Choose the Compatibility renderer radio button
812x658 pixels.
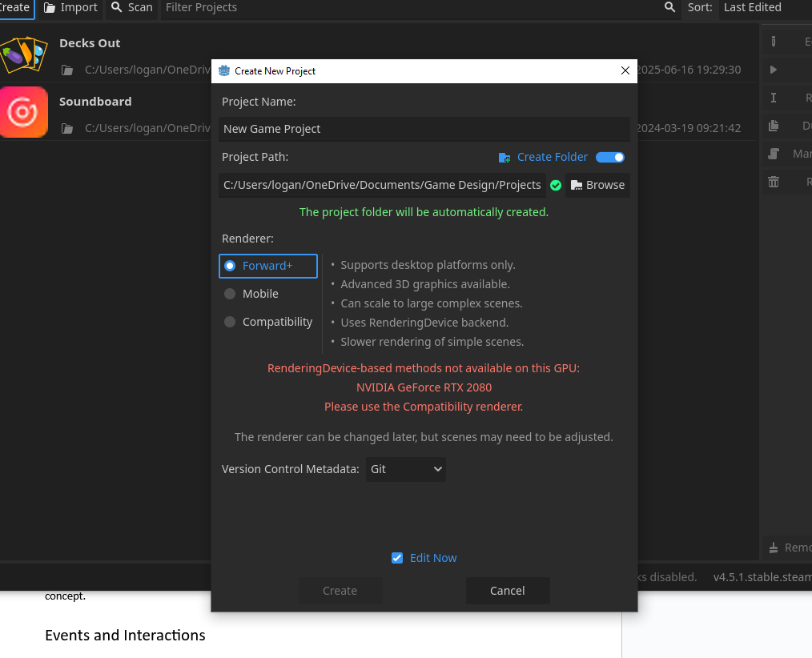(x=230, y=322)
